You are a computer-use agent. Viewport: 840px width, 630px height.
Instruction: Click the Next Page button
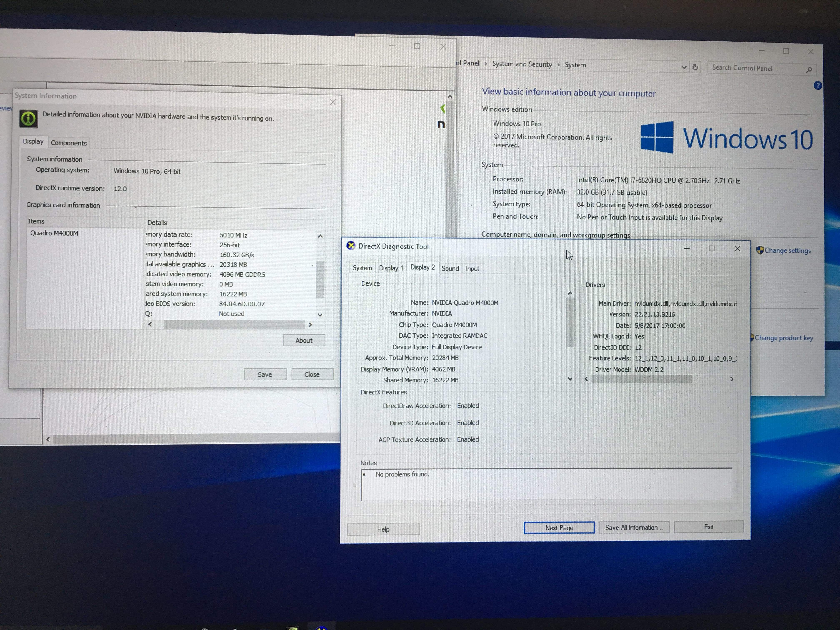[559, 528]
